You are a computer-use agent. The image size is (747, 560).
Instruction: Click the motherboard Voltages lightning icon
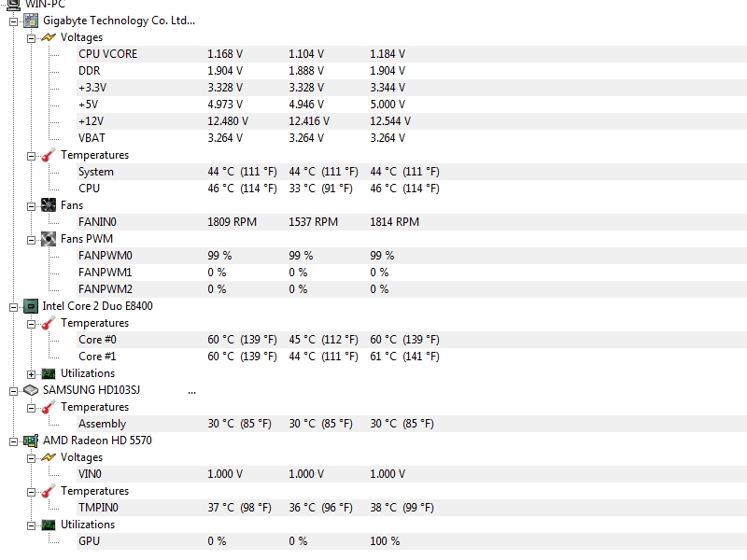(x=49, y=37)
